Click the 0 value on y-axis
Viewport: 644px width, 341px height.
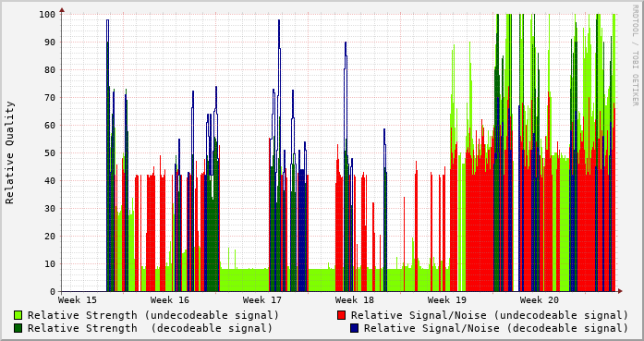point(53,292)
